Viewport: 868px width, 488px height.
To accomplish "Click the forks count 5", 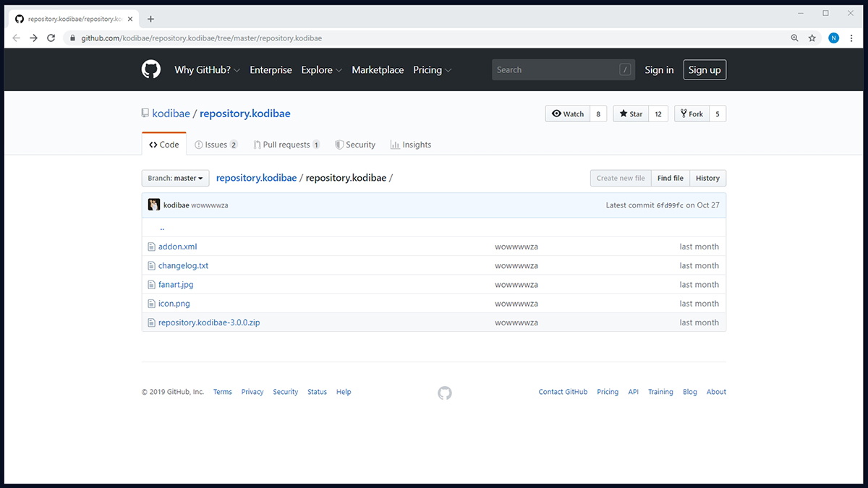I will click(x=718, y=114).
